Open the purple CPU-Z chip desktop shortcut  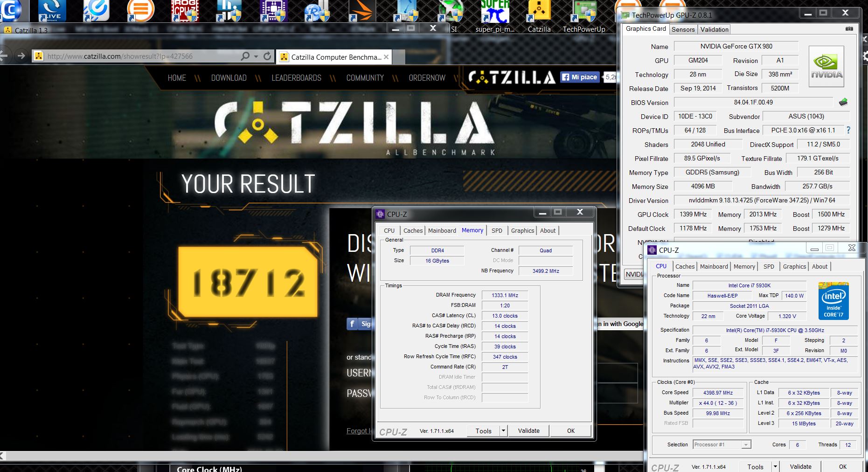click(273, 11)
